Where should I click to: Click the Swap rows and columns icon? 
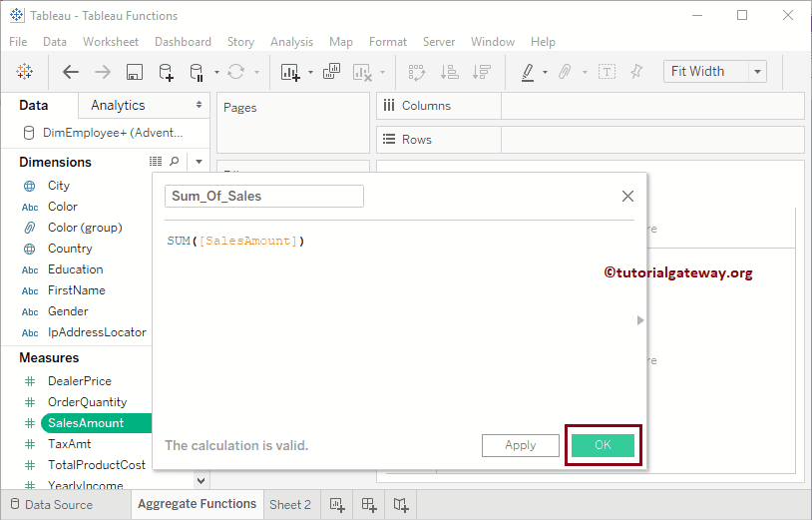click(416, 72)
